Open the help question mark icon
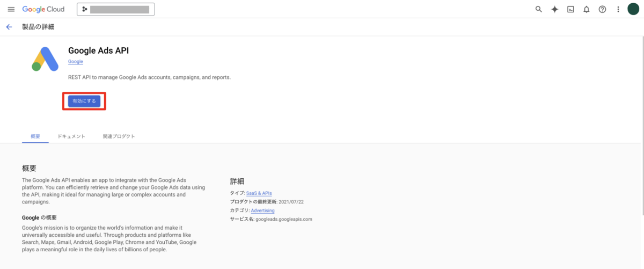The width and height of the screenshot is (644, 269). [x=602, y=9]
